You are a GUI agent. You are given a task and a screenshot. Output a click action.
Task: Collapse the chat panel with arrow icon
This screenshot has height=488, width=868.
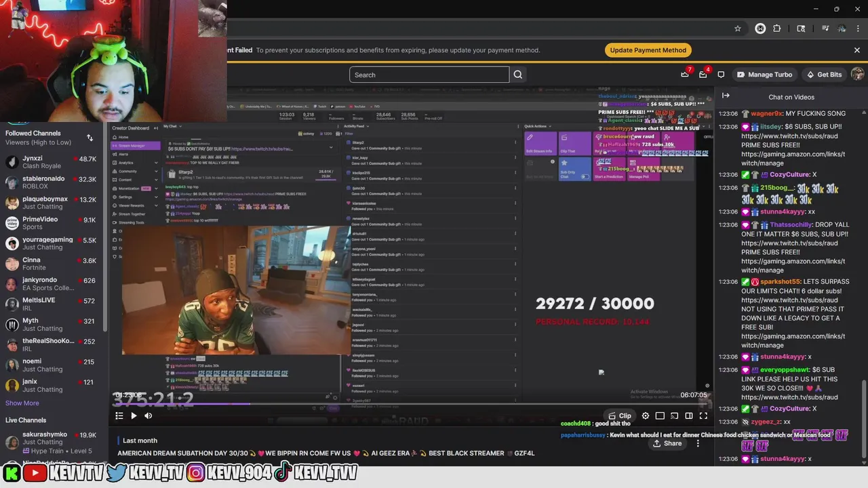pyautogui.click(x=726, y=96)
